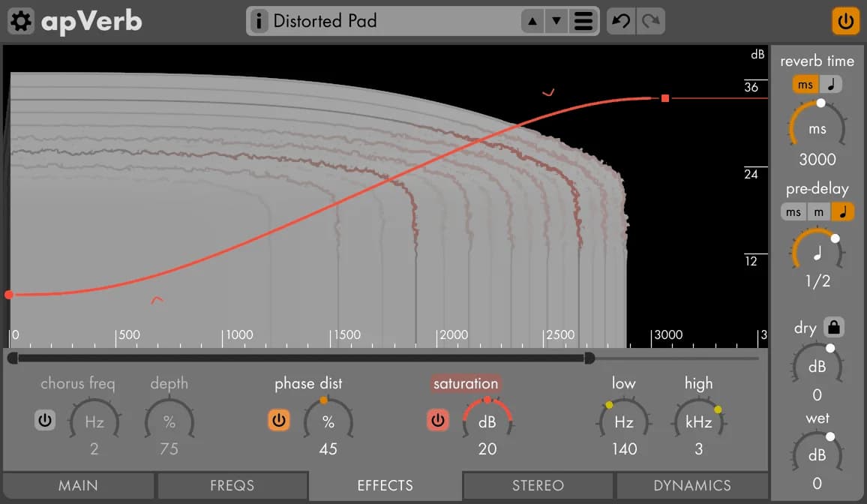Toggle the dry lock icon
The width and height of the screenshot is (867, 504).
coord(833,328)
